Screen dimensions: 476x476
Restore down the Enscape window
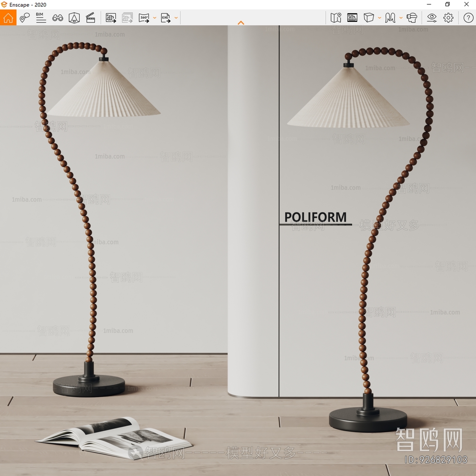coord(447,4)
